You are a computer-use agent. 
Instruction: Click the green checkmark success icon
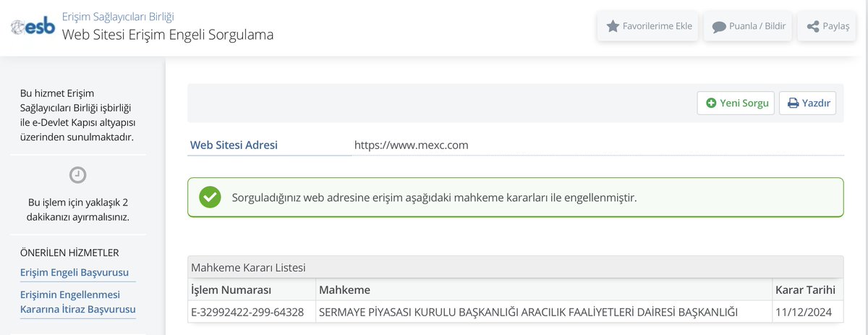click(210, 197)
